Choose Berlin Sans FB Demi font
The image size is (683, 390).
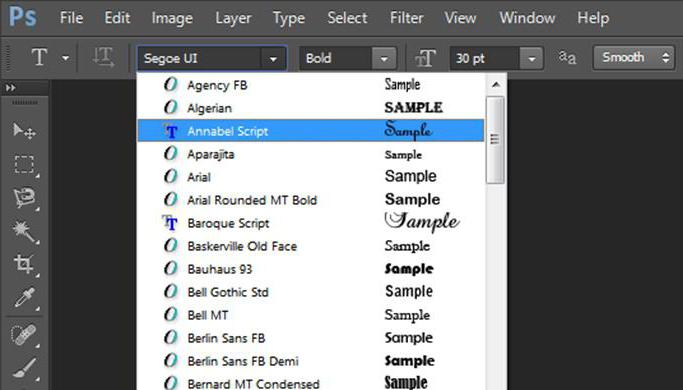coord(311,361)
